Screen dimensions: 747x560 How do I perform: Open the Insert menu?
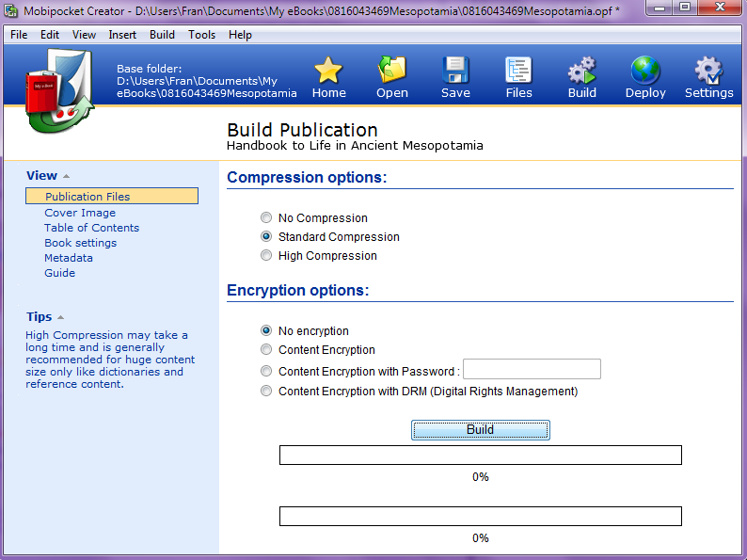point(122,35)
